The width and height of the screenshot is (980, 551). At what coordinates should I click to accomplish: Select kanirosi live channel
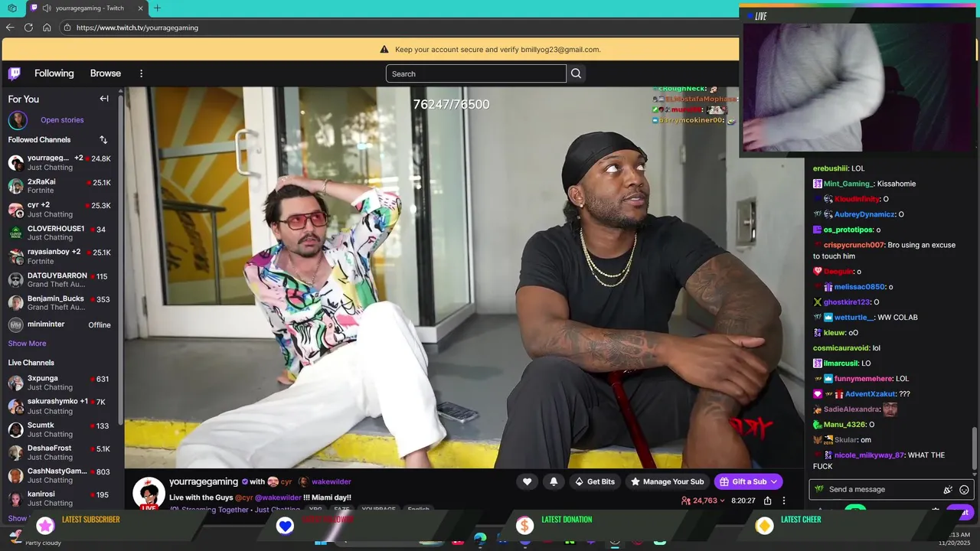click(x=59, y=499)
